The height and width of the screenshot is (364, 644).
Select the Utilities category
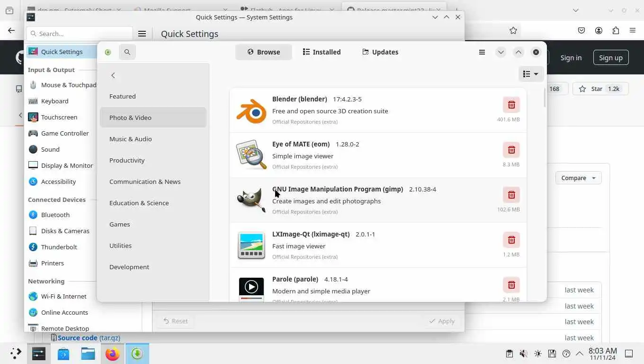tap(153, 246)
